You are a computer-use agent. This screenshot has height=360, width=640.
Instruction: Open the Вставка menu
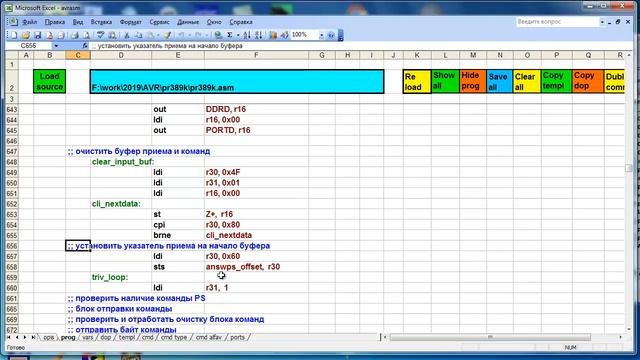pyautogui.click(x=101, y=22)
